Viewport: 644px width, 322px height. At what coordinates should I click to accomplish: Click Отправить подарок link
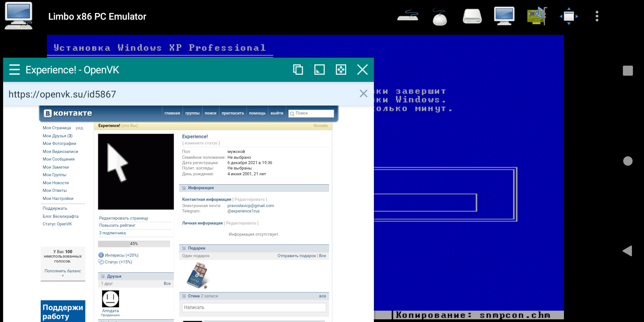tap(297, 256)
